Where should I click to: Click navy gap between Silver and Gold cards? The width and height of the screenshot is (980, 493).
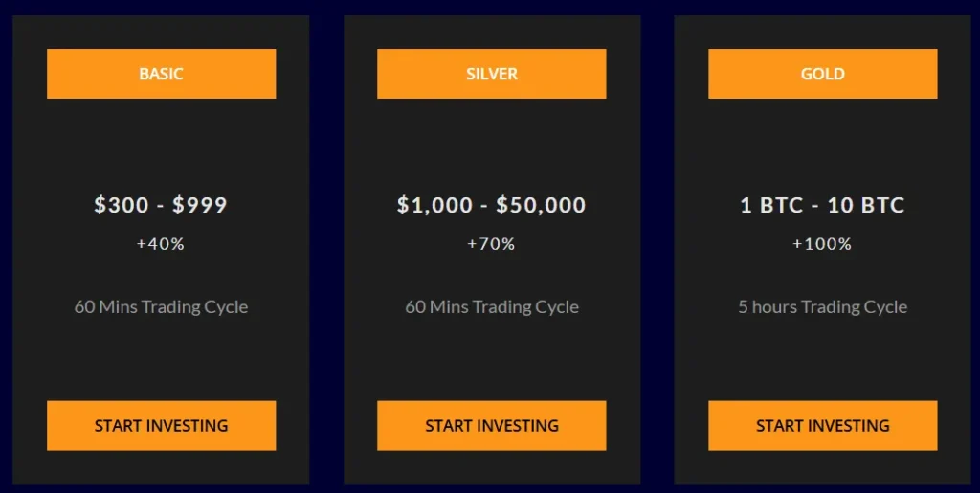657,249
